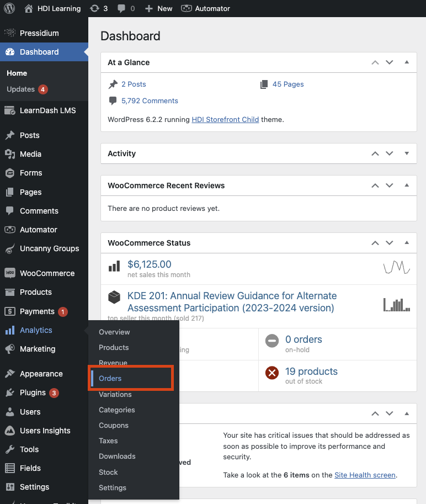
Task: Move the Activity panel up
Action: 375,153
